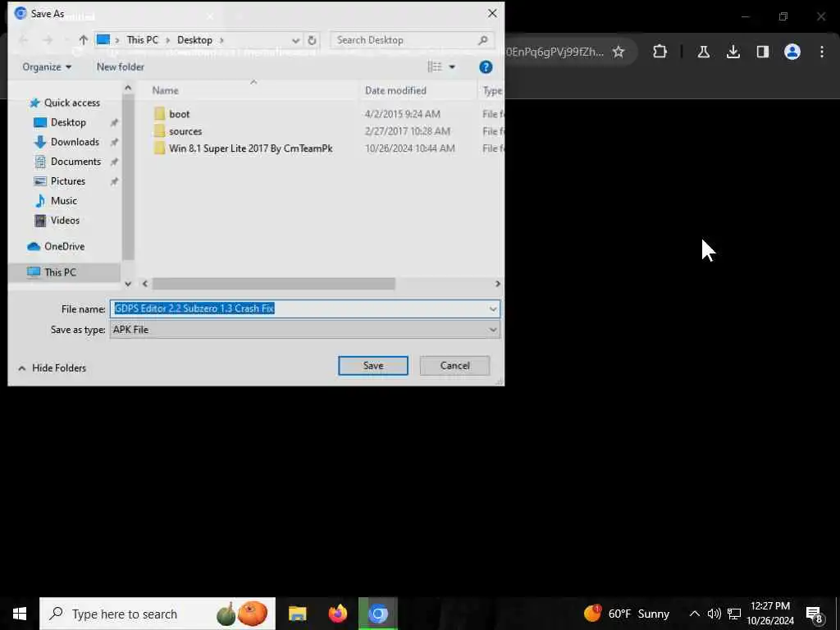
Task: Select Win 8.1 Super Lite 2017 folder
Action: tap(251, 148)
